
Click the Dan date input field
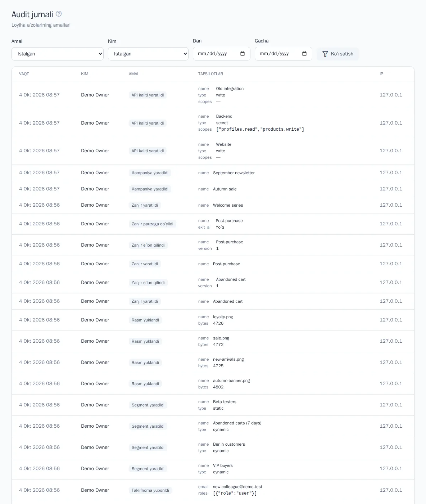coord(222,54)
